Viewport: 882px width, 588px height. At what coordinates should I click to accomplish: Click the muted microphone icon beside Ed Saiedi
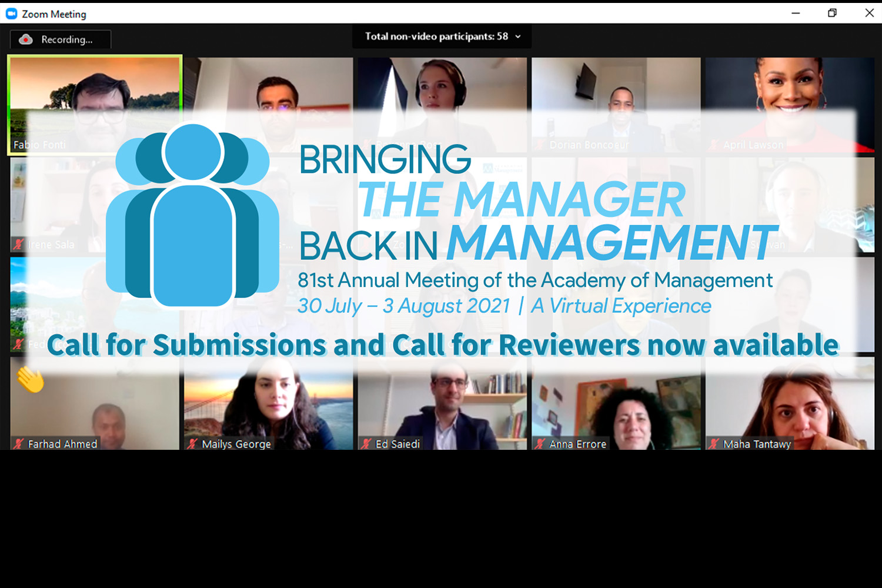point(367,444)
